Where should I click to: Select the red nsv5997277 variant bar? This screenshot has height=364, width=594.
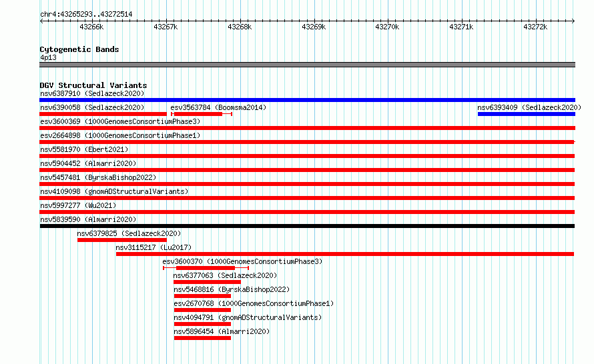pos(307,212)
